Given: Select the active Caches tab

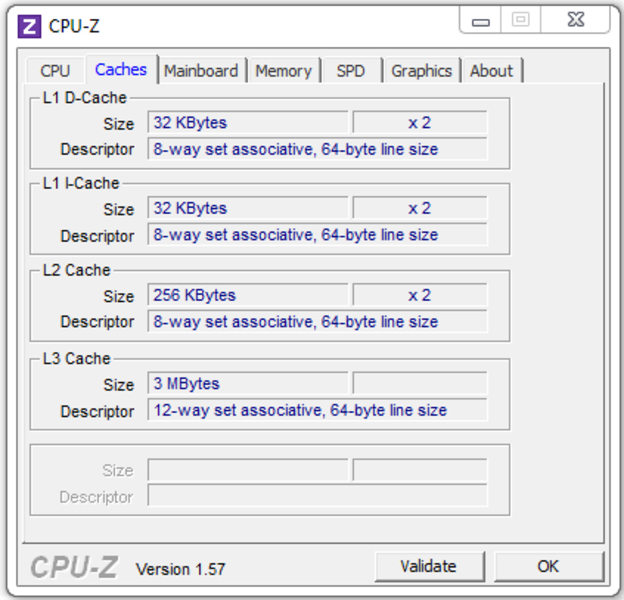Looking at the screenshot, I should coord(121,70).
